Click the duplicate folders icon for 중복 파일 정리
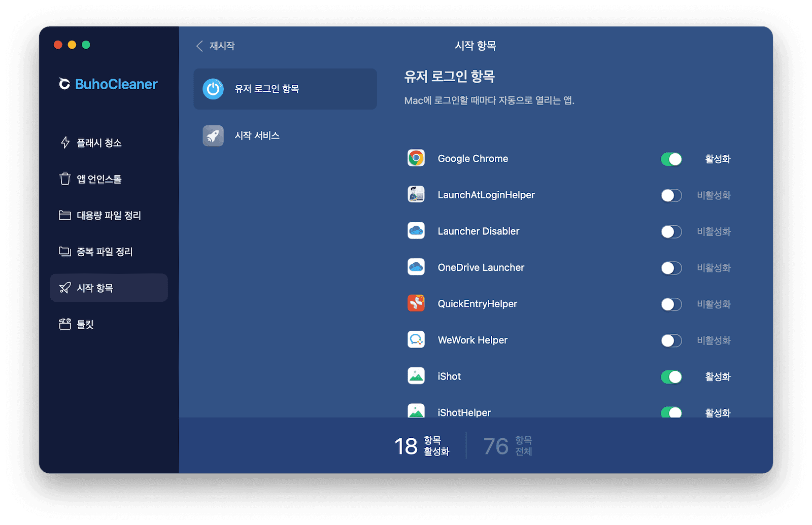 [65, 252]
